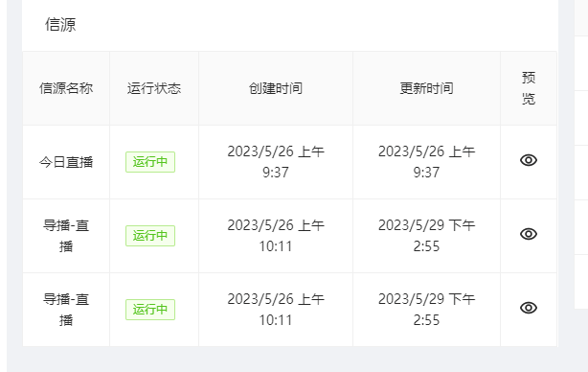Preview the 今日直播 source via eye icon
The image size is (588, 372).
point(529,160)
